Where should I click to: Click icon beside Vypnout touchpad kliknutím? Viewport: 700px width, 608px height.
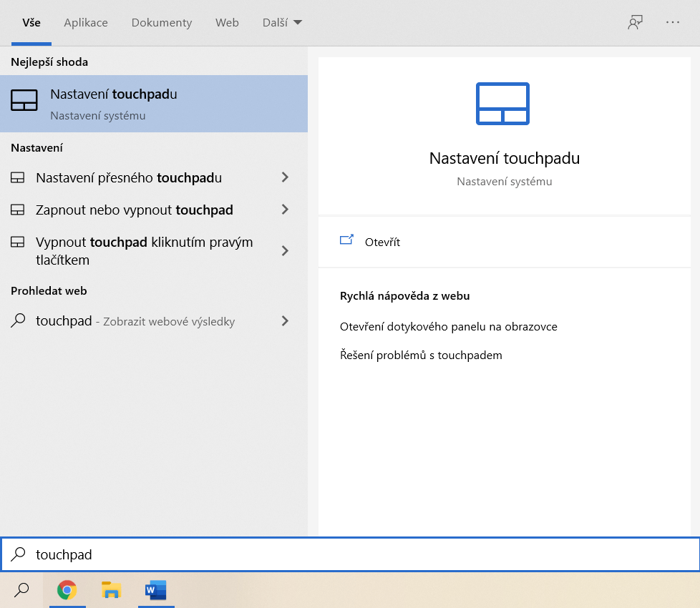(x=17, y=242)
